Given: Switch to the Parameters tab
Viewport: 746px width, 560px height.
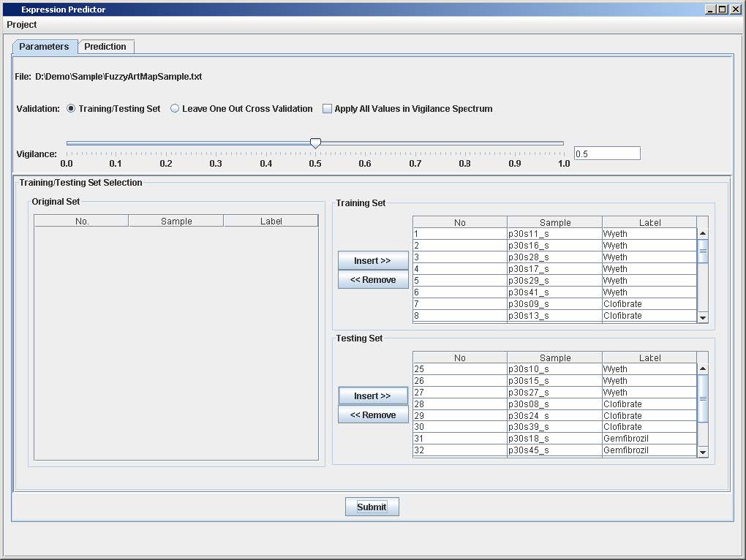Looking at the screenshot, I should [x=44, y=47].
